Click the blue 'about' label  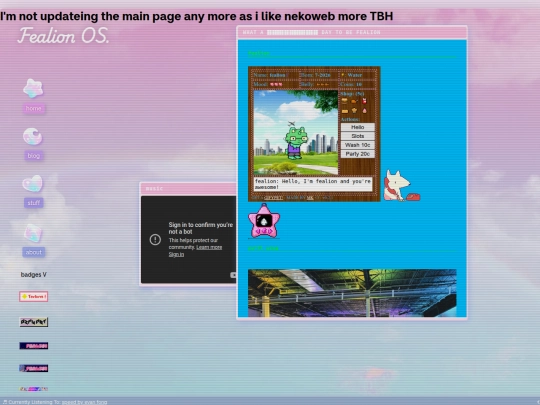pos(33,252)
